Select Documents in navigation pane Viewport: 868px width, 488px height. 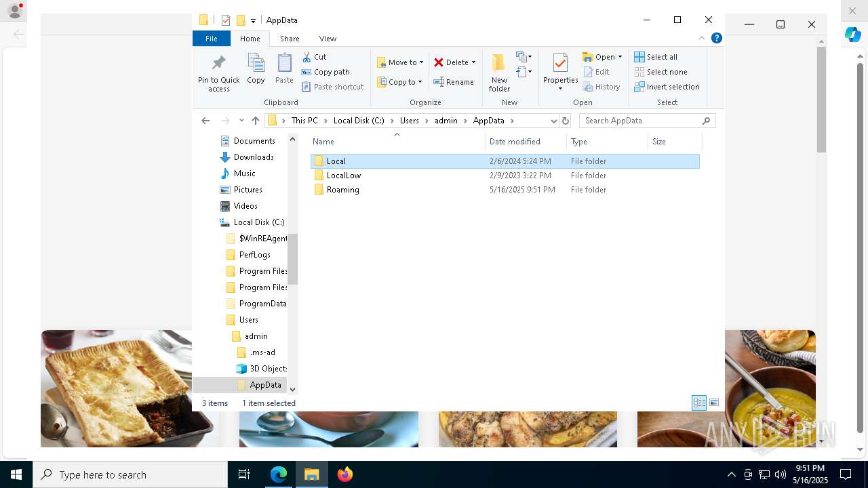(254, 141)
